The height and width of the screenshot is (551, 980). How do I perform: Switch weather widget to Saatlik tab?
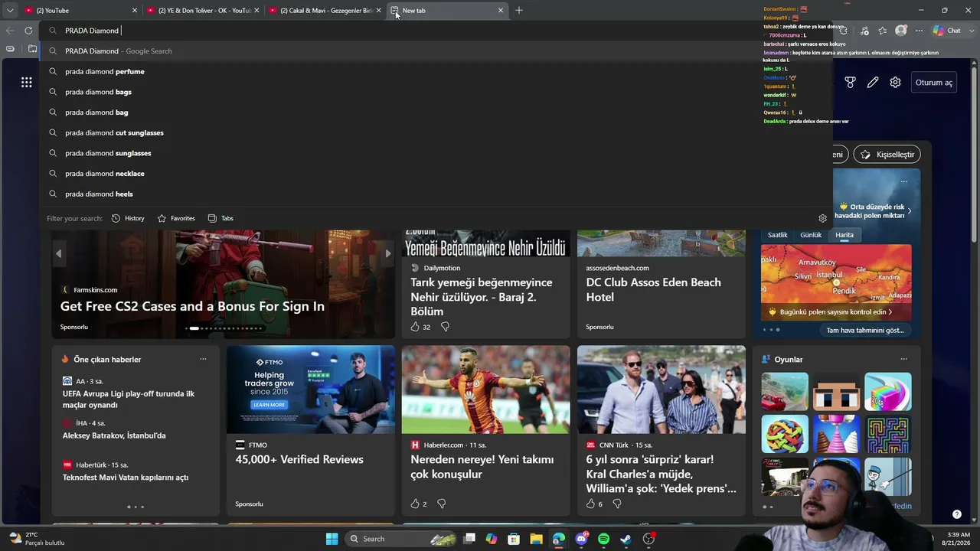[777, 235]
